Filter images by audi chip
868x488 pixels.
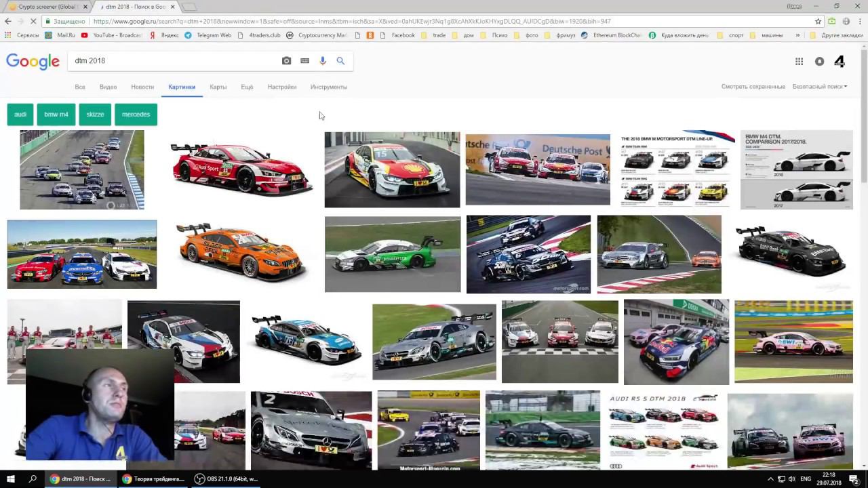20,115
